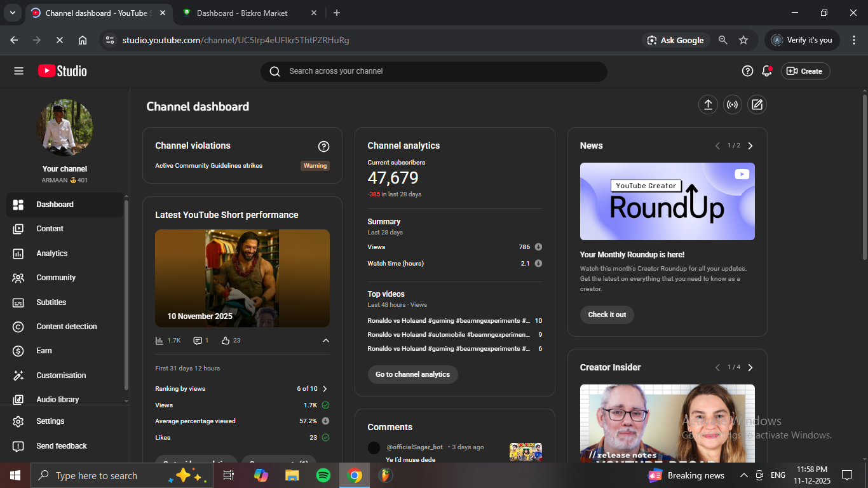Screen dimensions: 868x488
Task: Click the Channel violations help icon
Action: point(323,147)
